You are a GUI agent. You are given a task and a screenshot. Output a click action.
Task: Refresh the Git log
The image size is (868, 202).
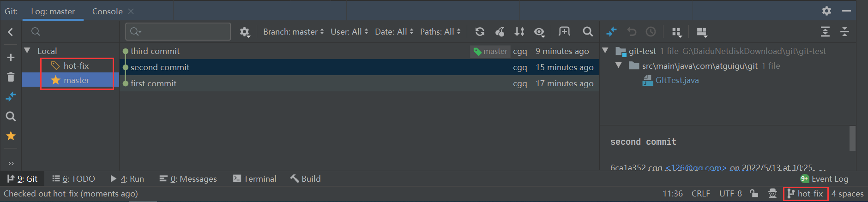tap(480, 32)
